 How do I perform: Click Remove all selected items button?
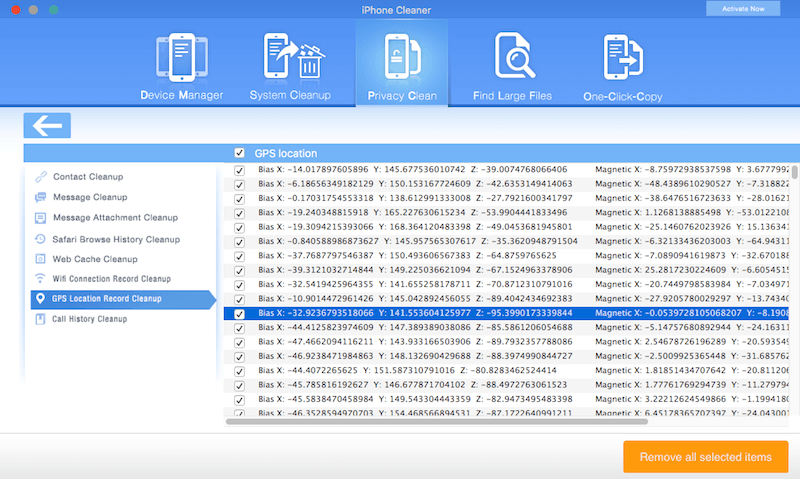706,457
